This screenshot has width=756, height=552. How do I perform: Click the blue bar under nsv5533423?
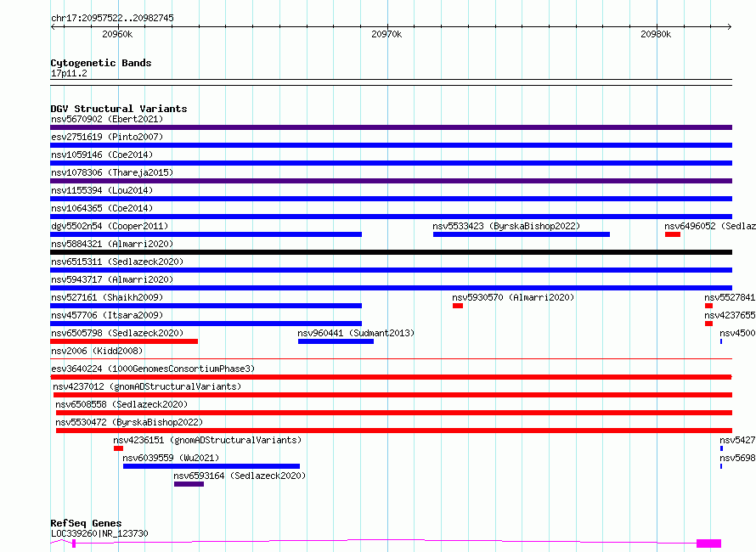[x=522, y=234]
